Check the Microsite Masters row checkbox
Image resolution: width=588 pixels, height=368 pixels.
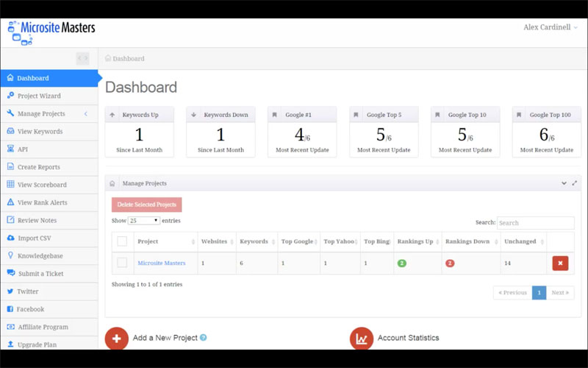coord(122,263)
